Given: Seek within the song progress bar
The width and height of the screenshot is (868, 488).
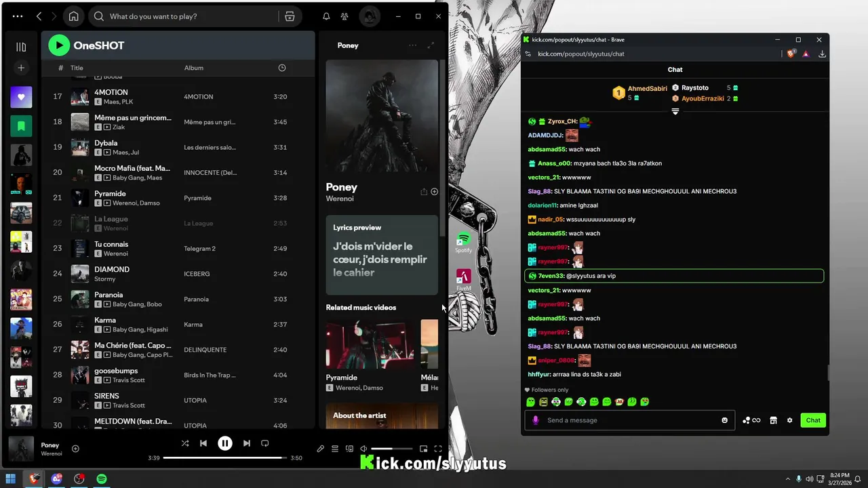Looking at the screenshot, I should coord(225,458).
